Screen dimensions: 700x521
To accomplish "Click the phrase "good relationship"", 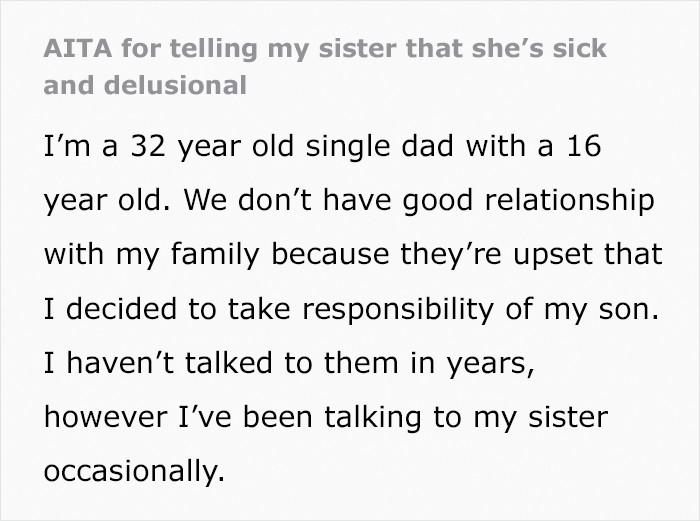I will (528, 201).
